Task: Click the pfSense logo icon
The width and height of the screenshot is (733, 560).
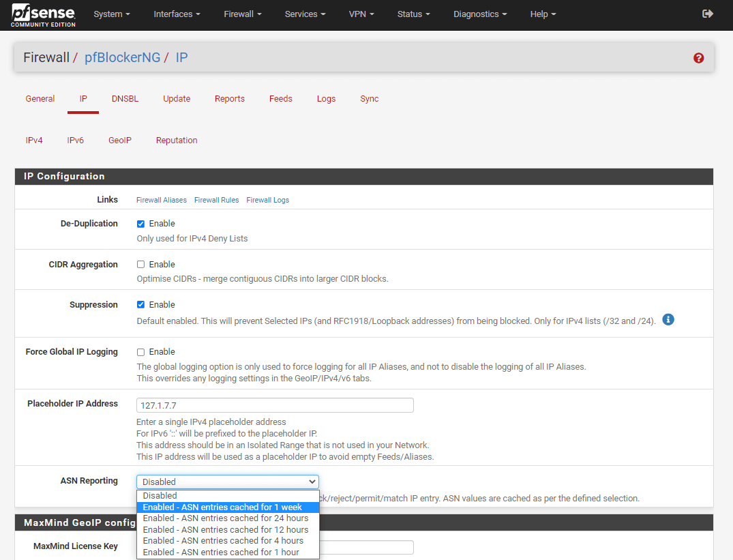Action: pos(43,14)
